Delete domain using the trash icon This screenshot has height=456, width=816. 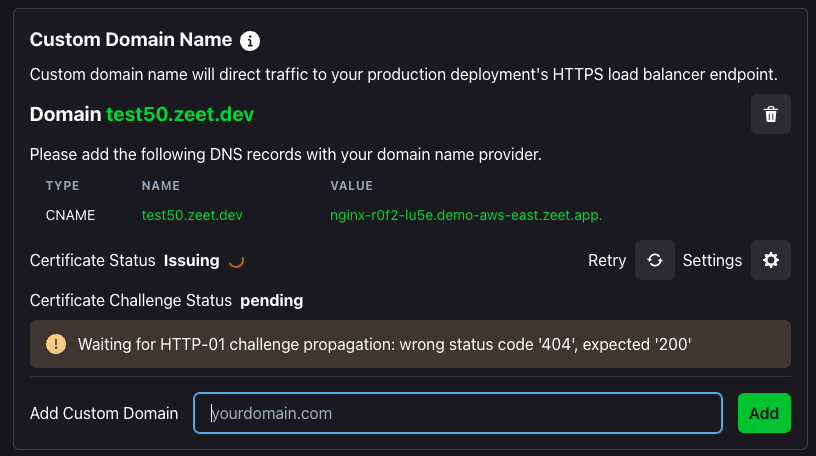click(x=771, y=114)
